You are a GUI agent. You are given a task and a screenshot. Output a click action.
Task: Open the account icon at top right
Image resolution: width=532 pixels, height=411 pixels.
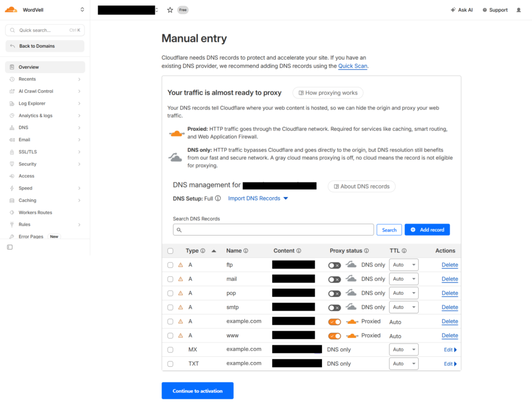pyautogui.click(x=518, y=9)
